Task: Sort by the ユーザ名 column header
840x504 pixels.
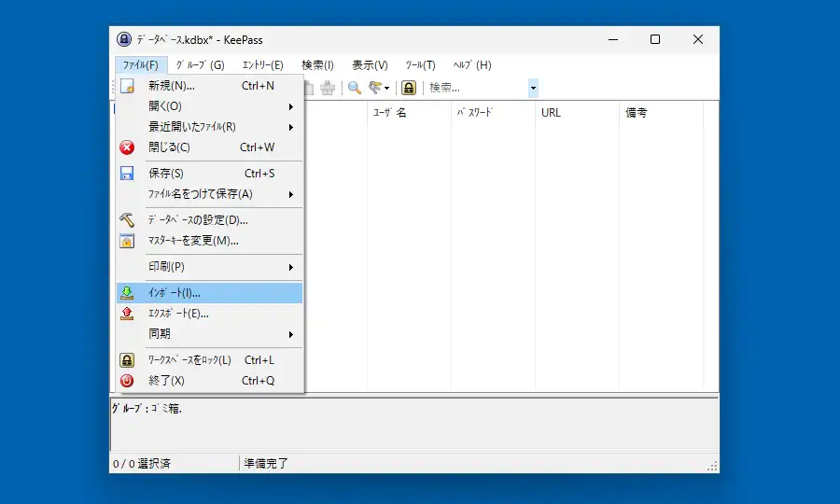Action: click(410, 113)
